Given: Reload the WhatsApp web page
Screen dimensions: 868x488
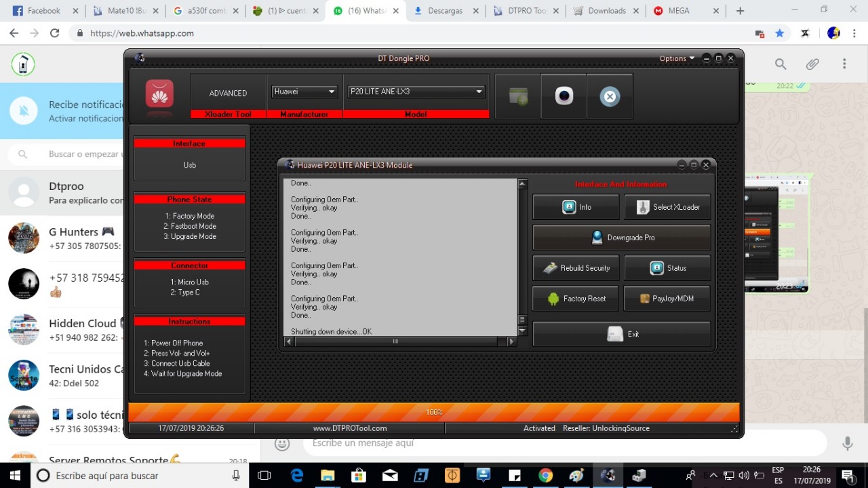Looking at the screenshot, I should [55, 33].
